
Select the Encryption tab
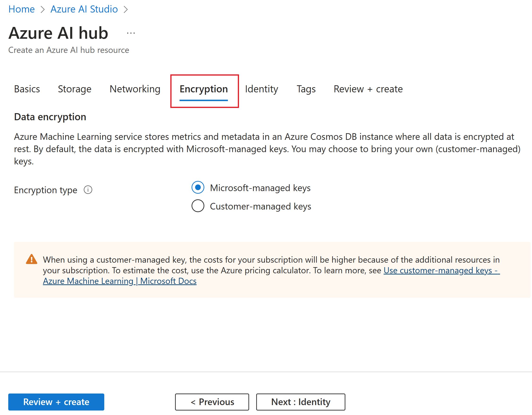[204, 89]
